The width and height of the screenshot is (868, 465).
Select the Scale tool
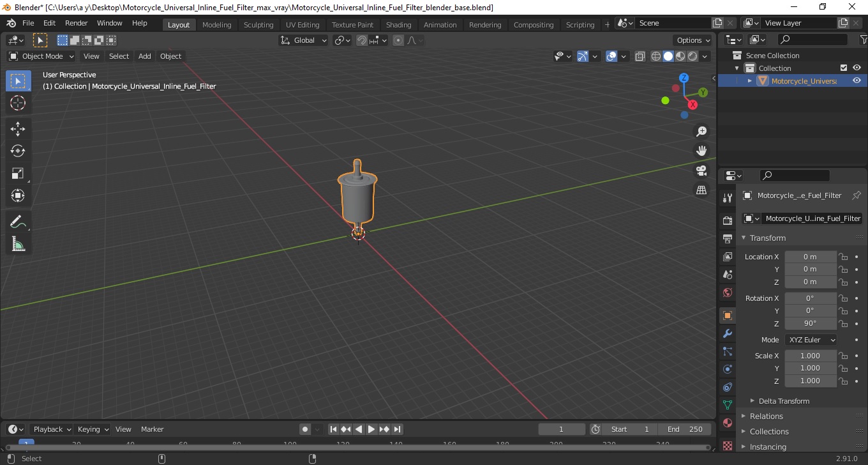[18, 173]
